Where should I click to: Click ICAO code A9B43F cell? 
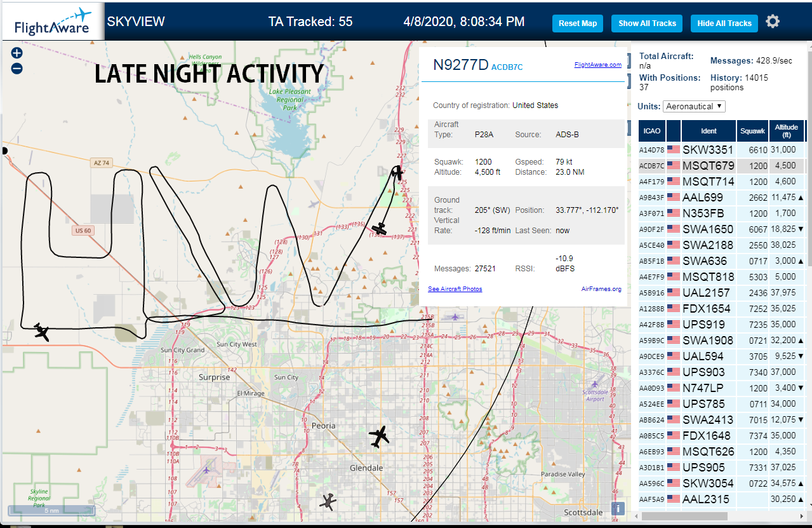click(652, 198)
